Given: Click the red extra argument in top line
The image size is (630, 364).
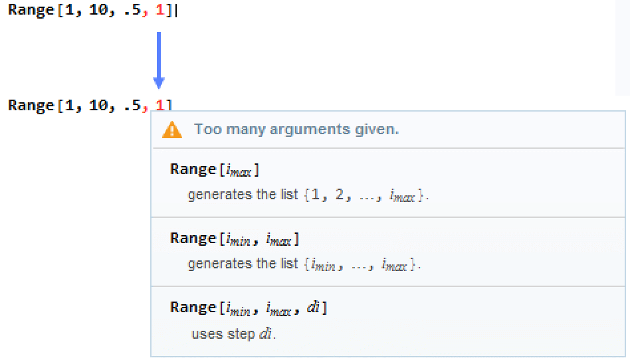Looking at the screenshot, I should click(159, 13).
